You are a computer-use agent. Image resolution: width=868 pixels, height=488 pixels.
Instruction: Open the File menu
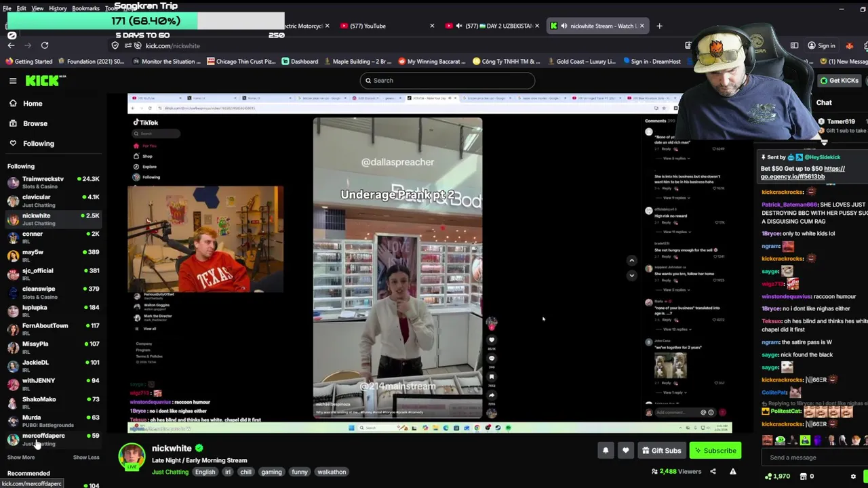[x=7, y=8]
